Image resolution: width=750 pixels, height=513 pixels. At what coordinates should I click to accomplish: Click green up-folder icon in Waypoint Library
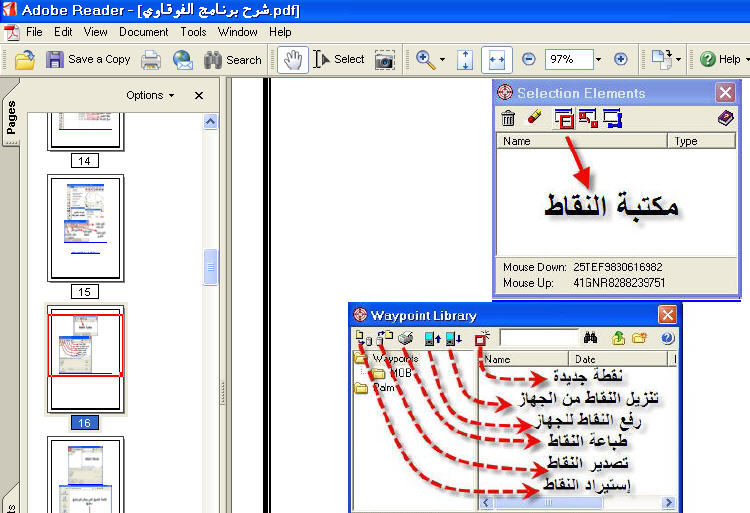tap(618, 338)
